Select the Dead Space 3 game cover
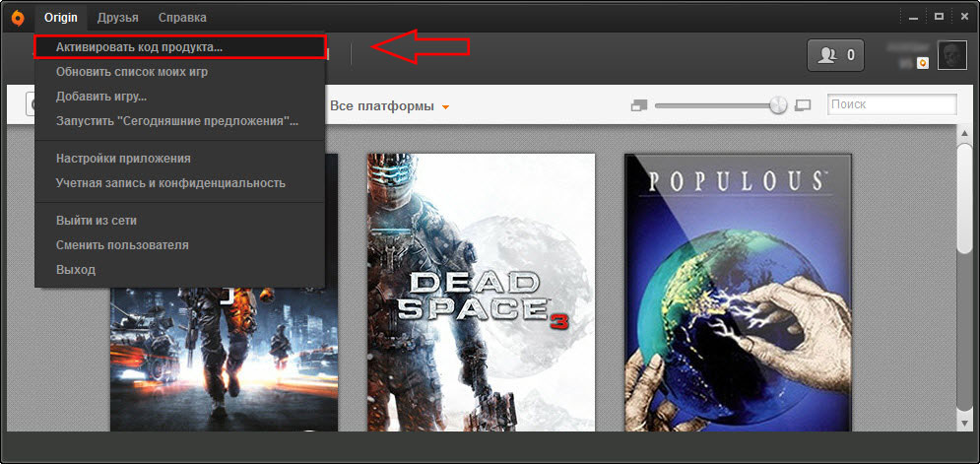Screen dimensions: 980x464 click(481, 293)
